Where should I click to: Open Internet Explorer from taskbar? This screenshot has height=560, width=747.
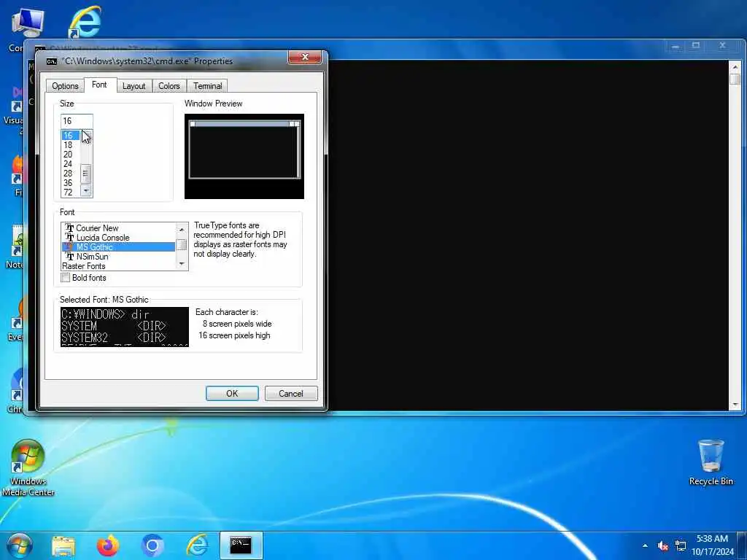click(197, 545)
